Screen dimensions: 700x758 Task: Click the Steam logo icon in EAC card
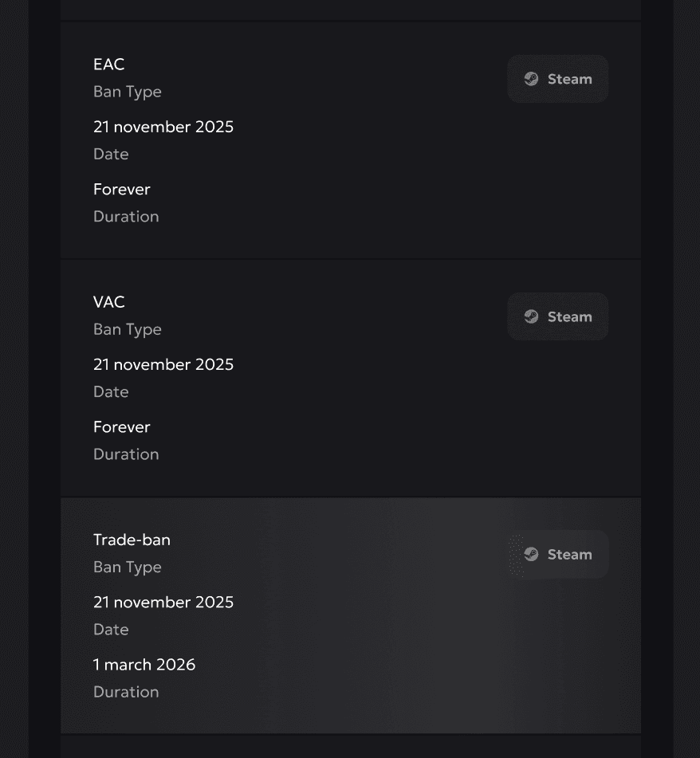[x=531, y=79]
